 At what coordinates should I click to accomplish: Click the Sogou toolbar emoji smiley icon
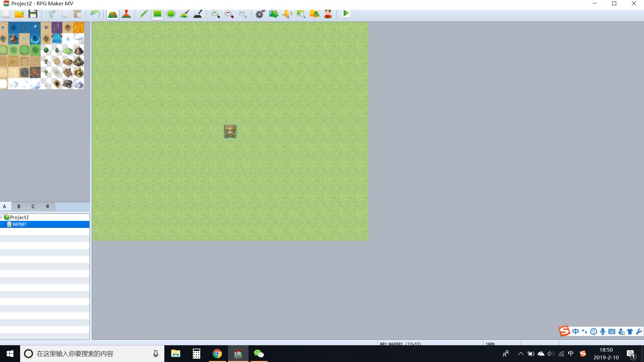click(x=594, y=331)
